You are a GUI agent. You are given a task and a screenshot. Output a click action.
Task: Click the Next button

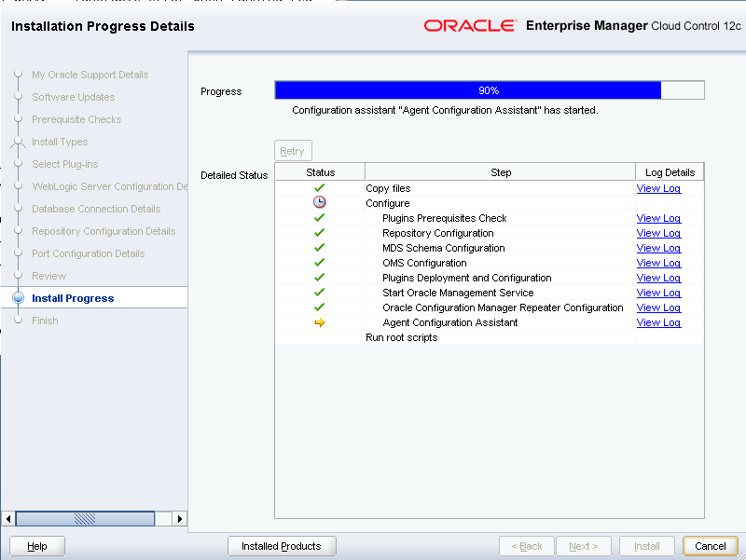584,546
